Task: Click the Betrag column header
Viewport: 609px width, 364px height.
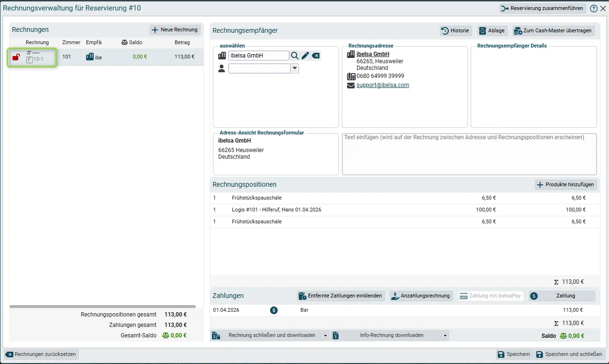Action: click(x=182, y=43)
